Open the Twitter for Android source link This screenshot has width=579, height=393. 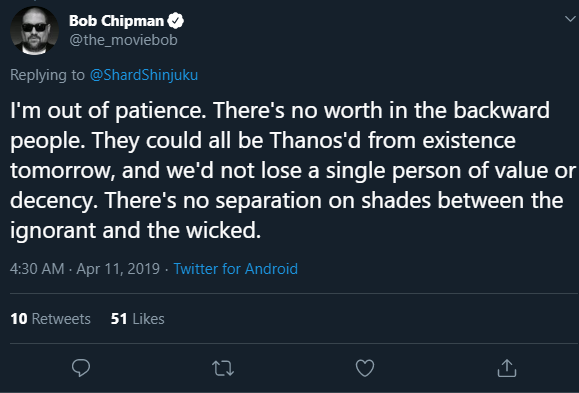pyautogui.click(x=236, y=269)
